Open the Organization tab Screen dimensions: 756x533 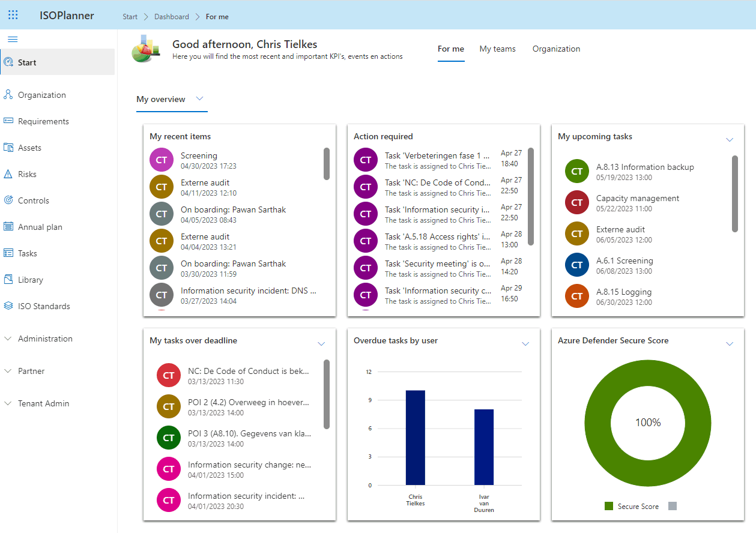pyautogui.click(x=556, y=49)
